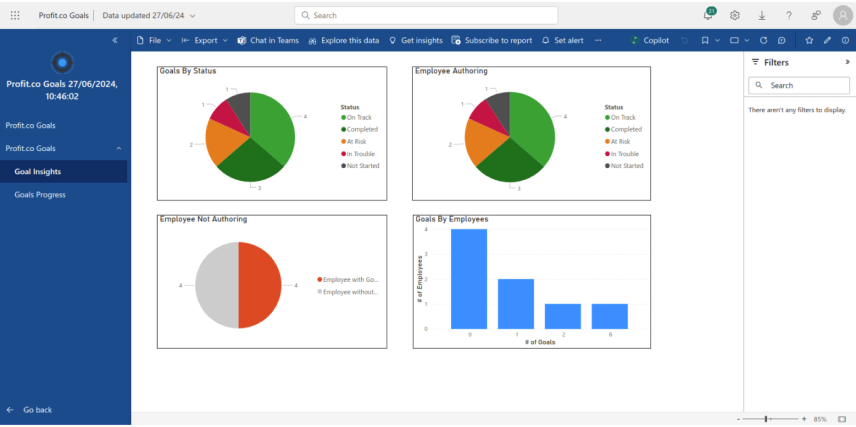856x427 pixels.
Task: Open the comments icon
Action: (x=782, y=40)
